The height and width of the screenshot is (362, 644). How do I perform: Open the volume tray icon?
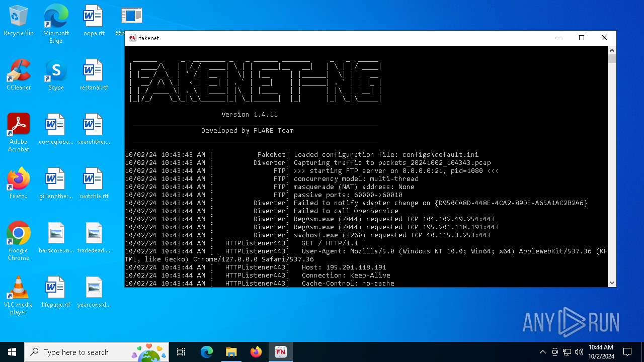[579, 352]
